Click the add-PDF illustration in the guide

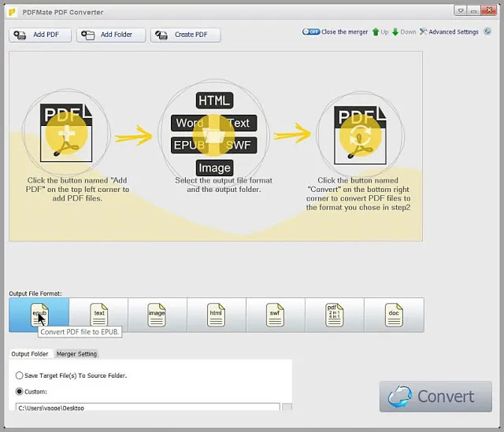tap(66, 132)
